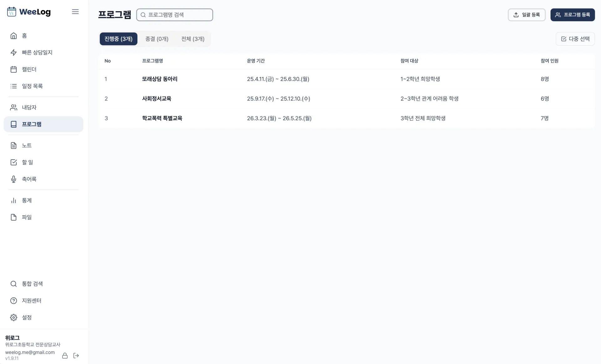Click the calendar icon for 캘린더

click(x=13, y=69)
